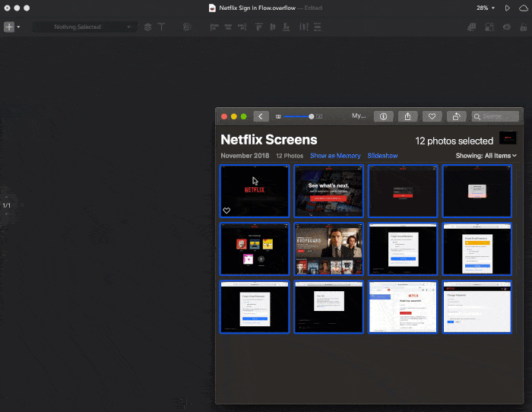Click the Info button in Photos toolbar
Screen dimensions: 532x412
point(383,116)
